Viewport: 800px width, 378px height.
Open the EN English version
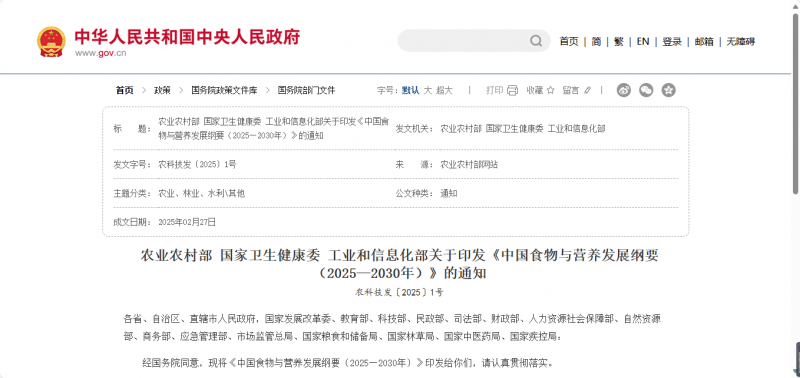coord(643,42)
